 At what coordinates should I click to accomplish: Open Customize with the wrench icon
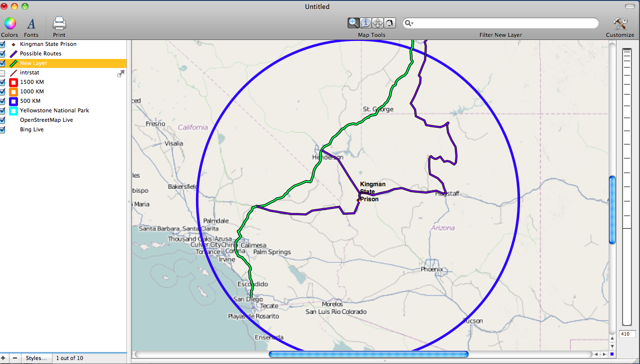(x=619, y=23)
